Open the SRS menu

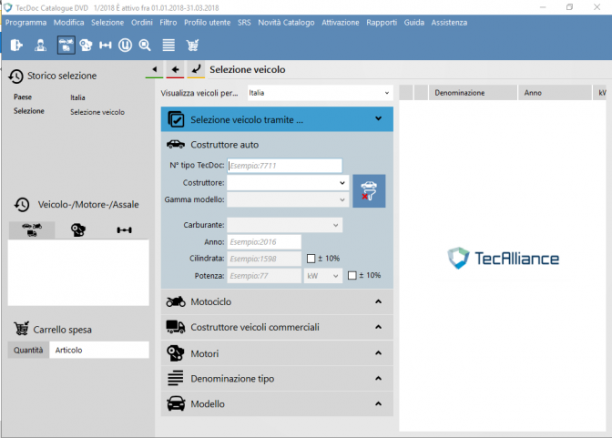point(244,23)
